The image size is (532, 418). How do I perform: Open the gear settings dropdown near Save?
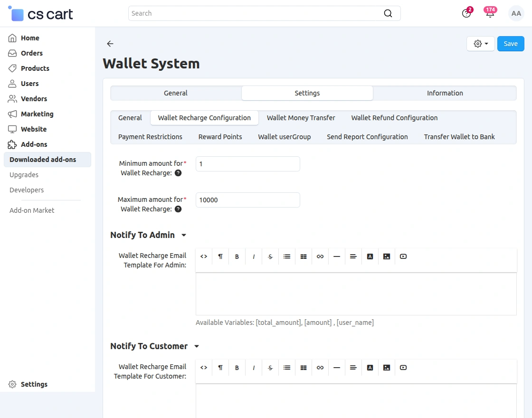(480, 43)
